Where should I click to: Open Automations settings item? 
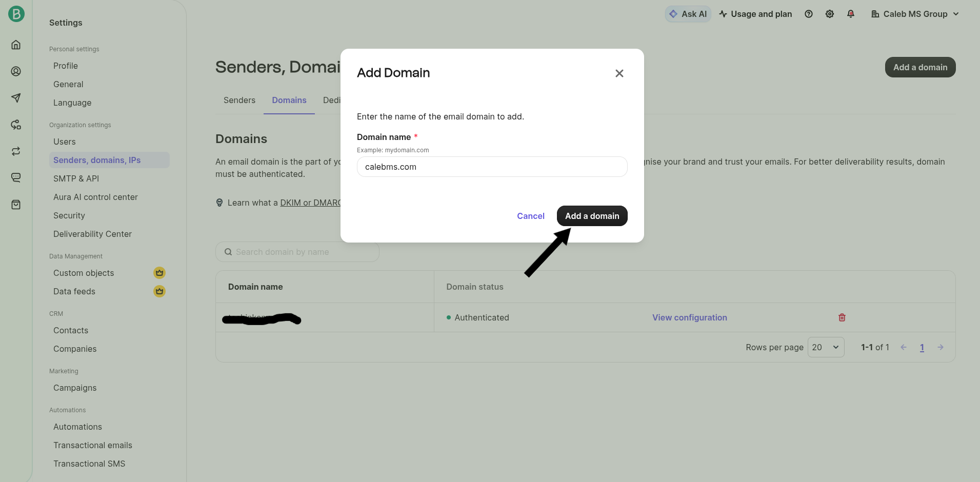(77, 427)
